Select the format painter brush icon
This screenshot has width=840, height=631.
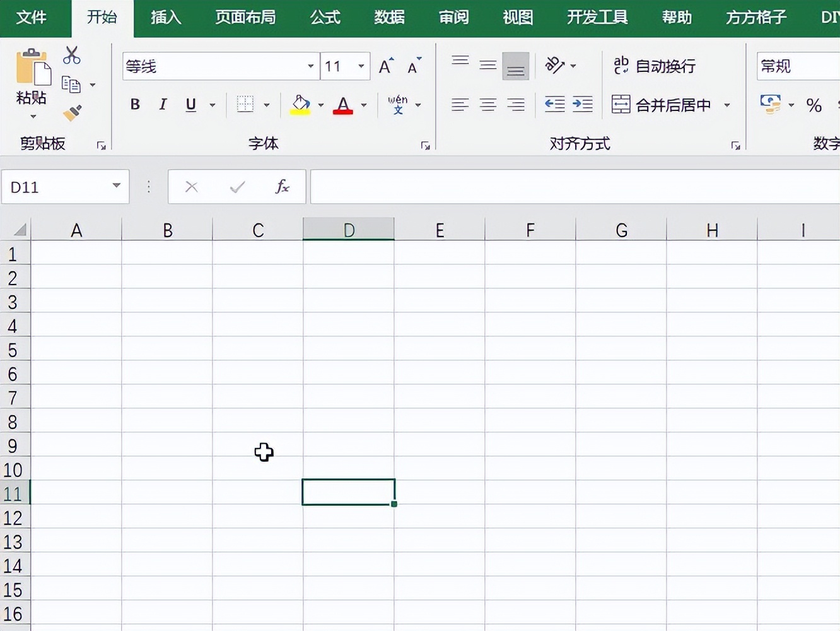pos(71,114)
